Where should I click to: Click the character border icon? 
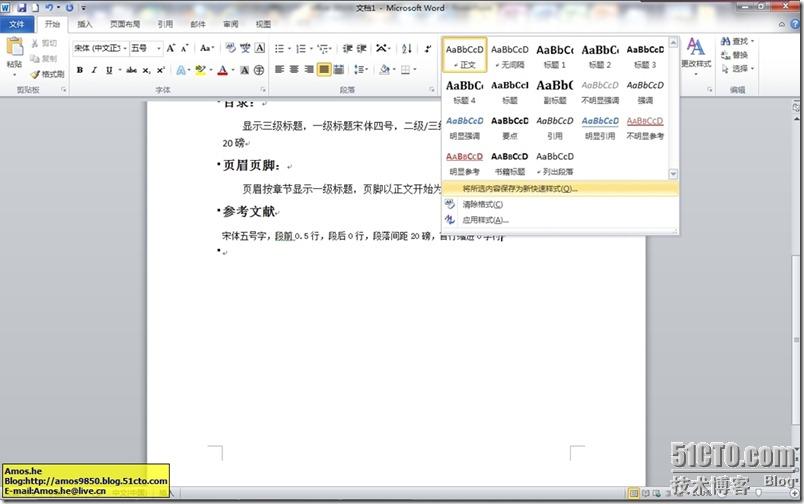point(259,48)
